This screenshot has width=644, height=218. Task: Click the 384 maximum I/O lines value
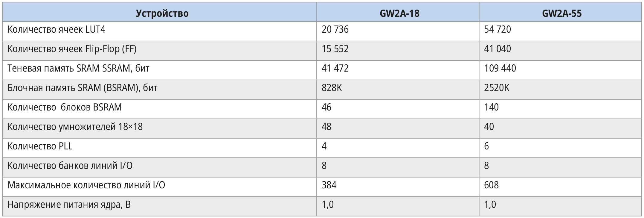tap(329, 185)
